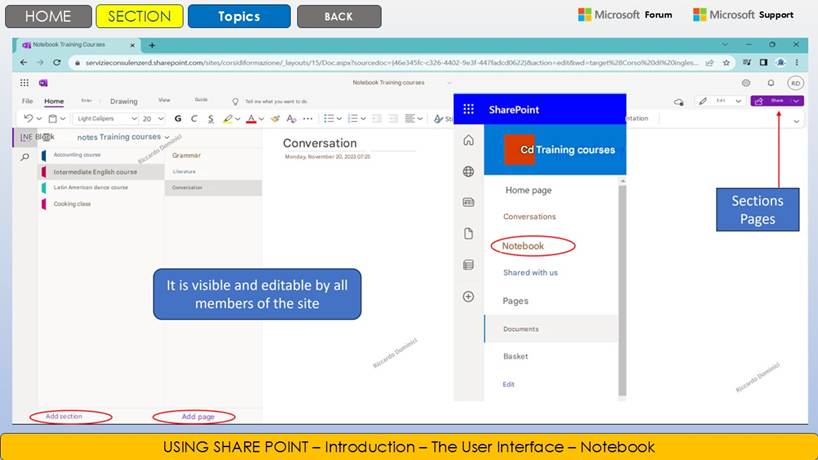Click the SharePoint navigation scrollbar

point(622,289)
